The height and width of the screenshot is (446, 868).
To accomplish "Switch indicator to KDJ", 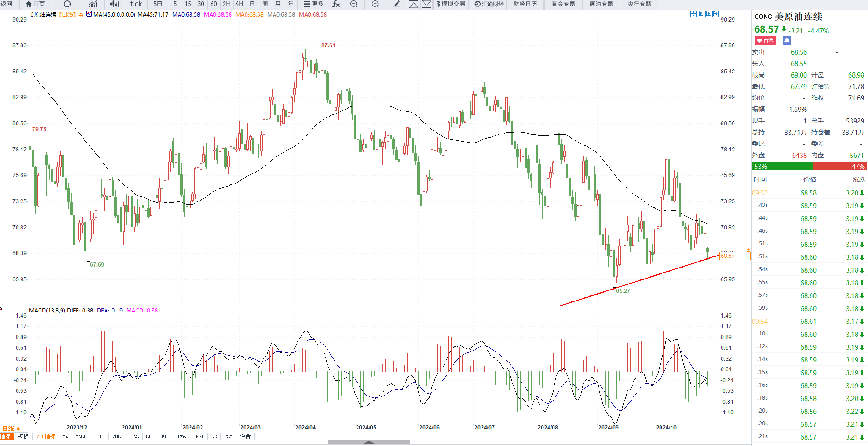I will coord(166,436).
